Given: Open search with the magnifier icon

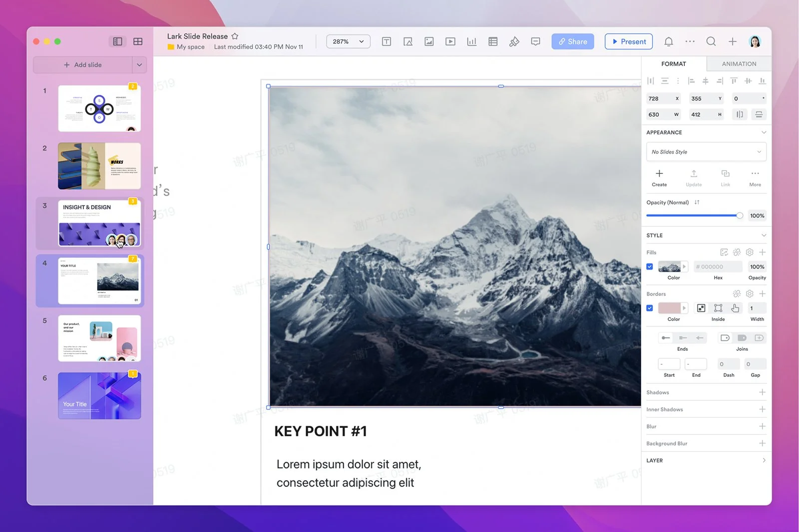Looking at the screenshot, I should (711, 41).
